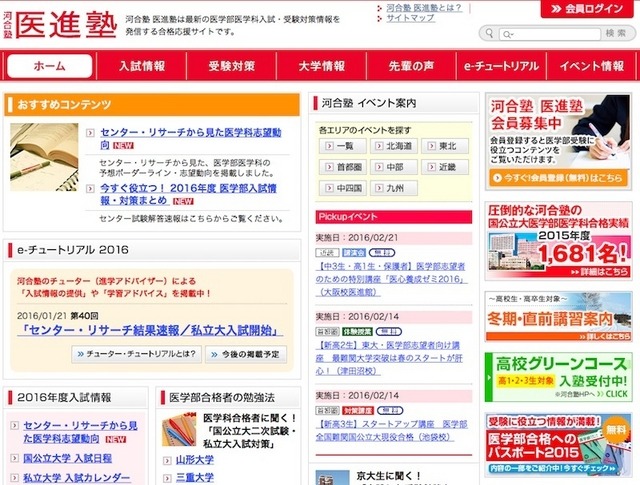
Task: Click 今後の掲載予定 button
Action: point(246,354)
